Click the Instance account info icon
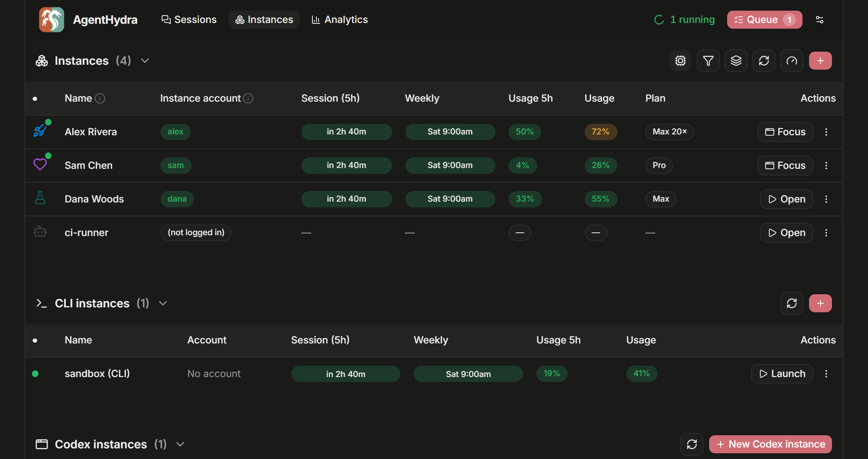This screenshot has width=868, height=459. 248,98
